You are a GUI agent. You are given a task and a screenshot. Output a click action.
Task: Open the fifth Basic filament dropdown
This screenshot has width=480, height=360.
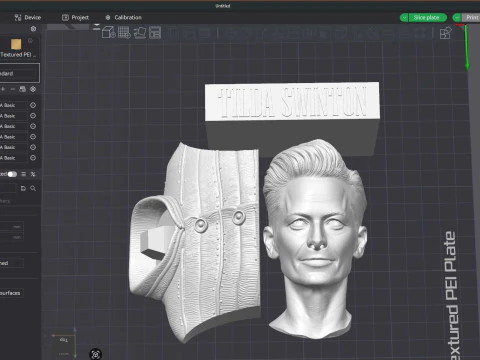tap(13, 147)
